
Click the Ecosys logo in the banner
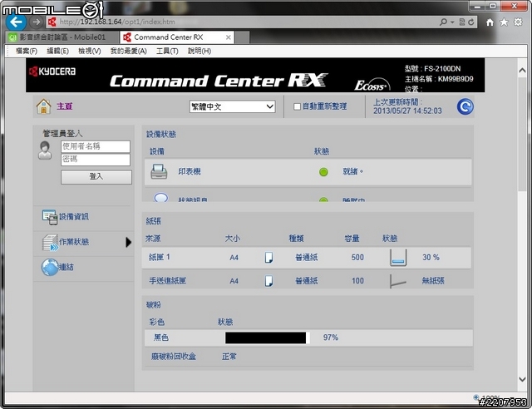tap(372, 85)
